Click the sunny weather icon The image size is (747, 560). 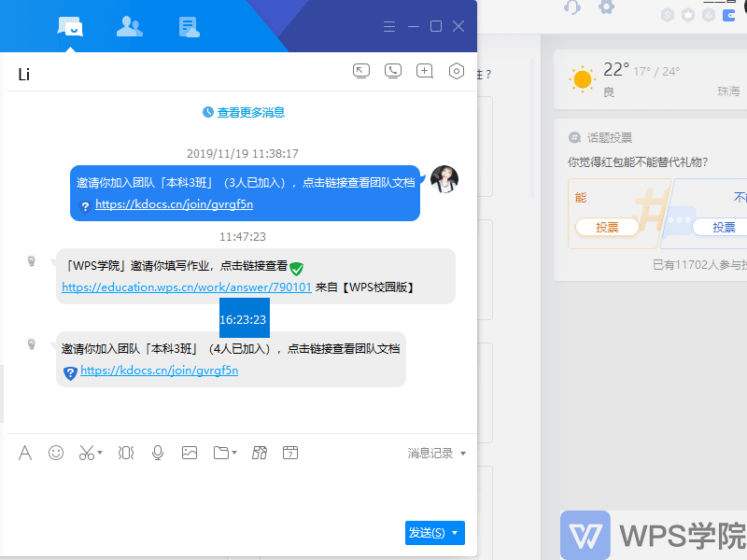pos(582,79)
